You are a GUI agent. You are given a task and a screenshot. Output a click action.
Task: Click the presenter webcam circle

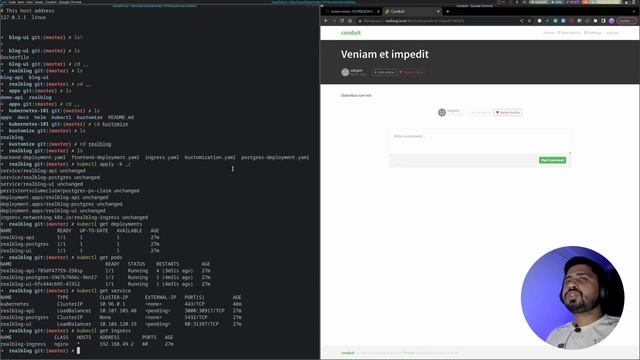pos(572,298)
